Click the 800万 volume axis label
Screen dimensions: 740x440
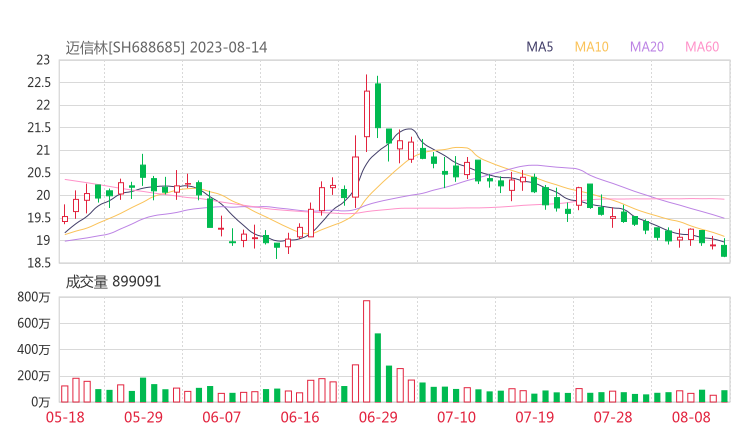point(34,297)
